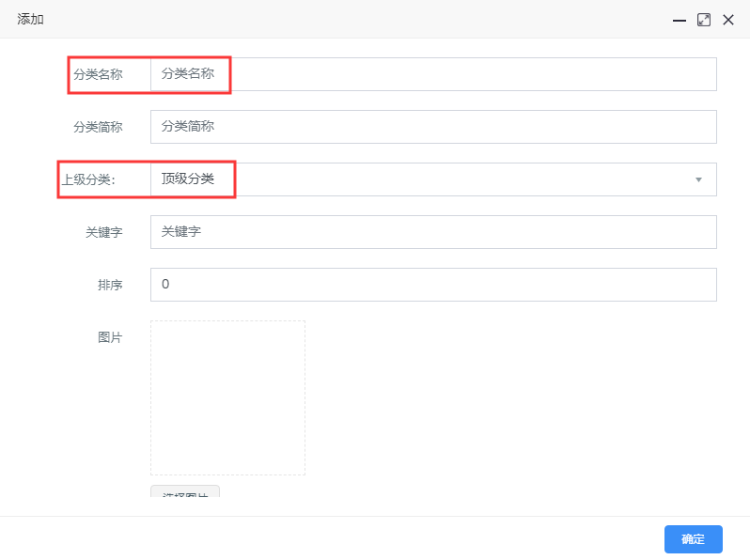
Task: Click the 分类名称 field label
Action: (x=98, y=74)
